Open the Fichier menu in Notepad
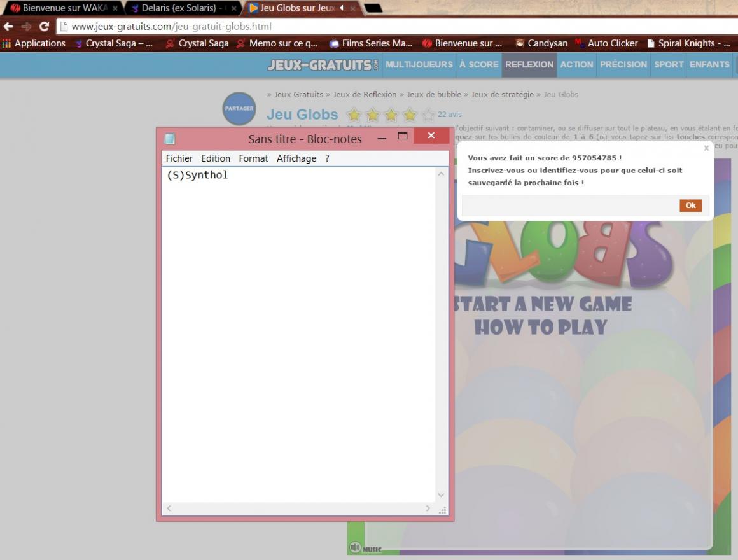The height and width of the screenshot is (560, 738). [179, 158]
